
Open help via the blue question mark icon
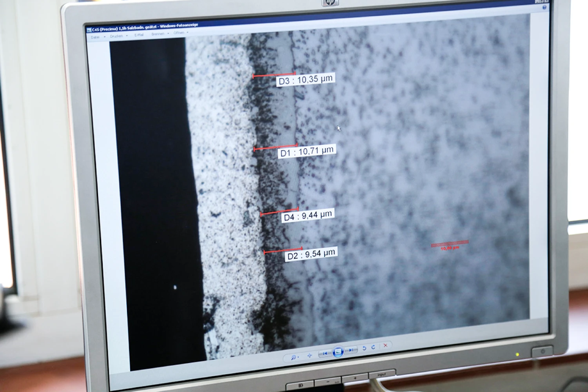(544, 7)
